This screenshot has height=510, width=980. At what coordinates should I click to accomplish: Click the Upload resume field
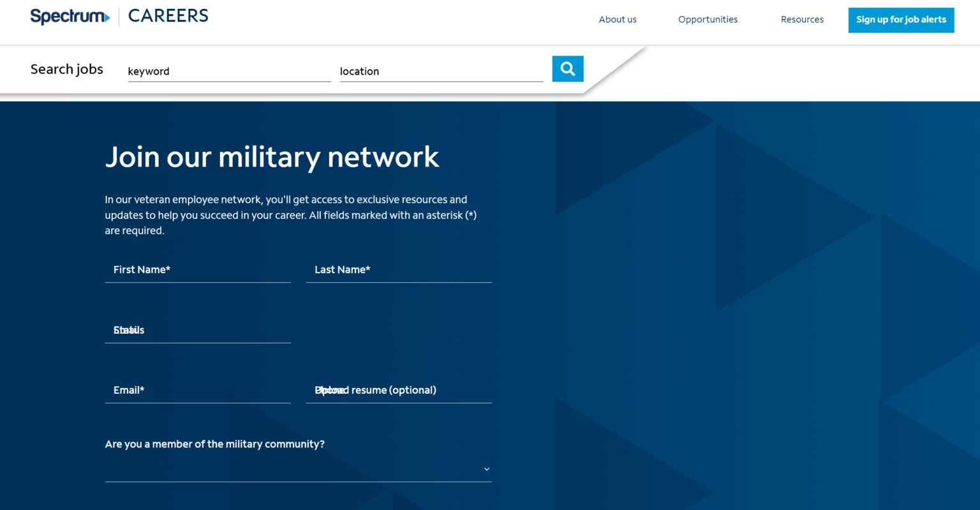pyautogui.click(x=399, y=390)
